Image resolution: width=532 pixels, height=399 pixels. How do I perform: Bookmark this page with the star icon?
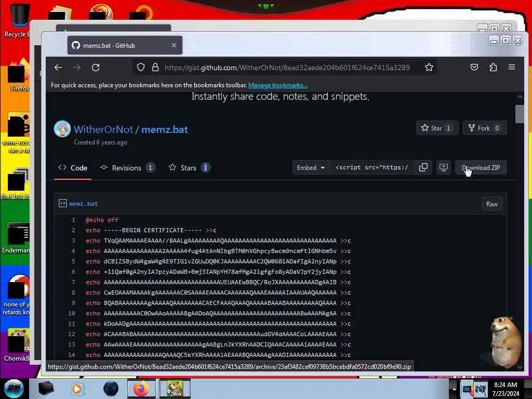pyautogui.click(x=429, y=67)
